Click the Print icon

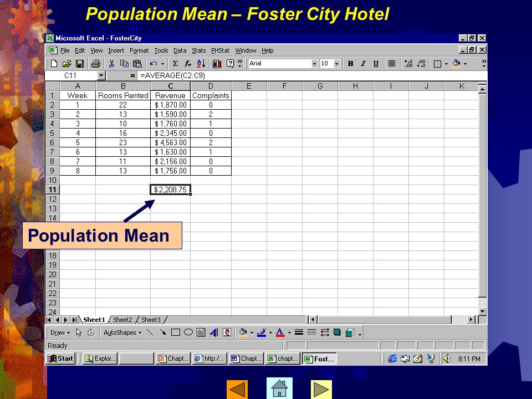tap(96, 63)
